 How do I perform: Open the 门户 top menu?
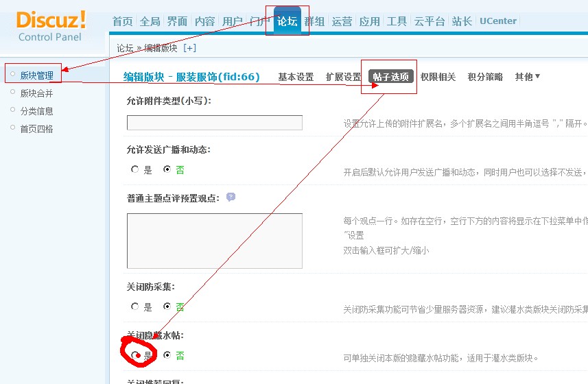[x=259, y=21]
